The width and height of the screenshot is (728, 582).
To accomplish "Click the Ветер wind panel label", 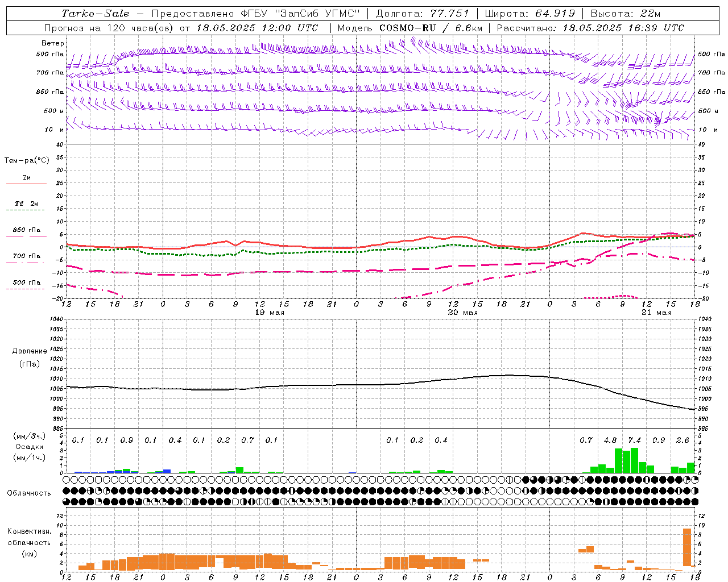I will tap(53, 43).
